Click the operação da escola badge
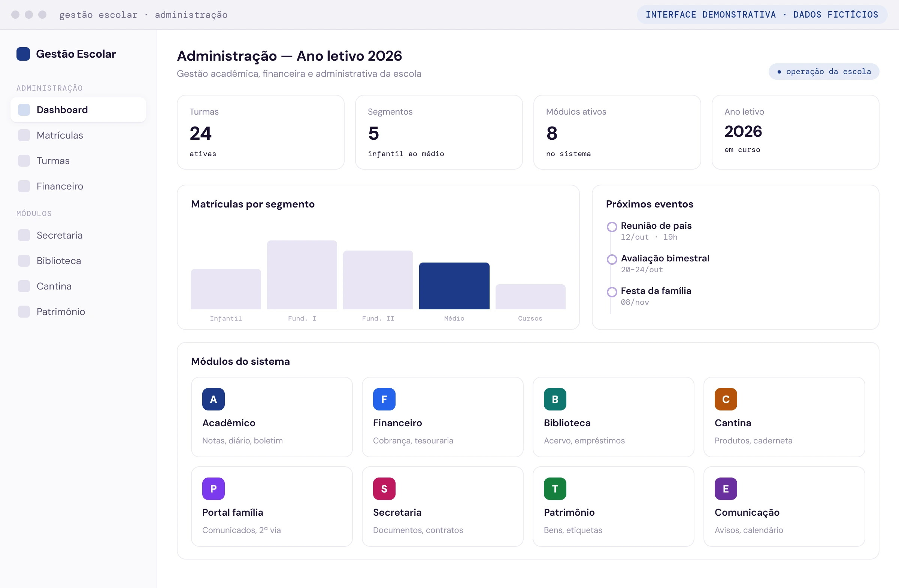The width and height of the screenshot is (899, 588). pos(823,72)
